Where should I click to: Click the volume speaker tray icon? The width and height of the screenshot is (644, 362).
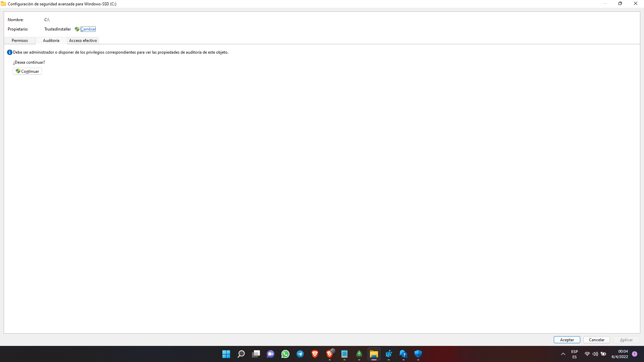595,354
